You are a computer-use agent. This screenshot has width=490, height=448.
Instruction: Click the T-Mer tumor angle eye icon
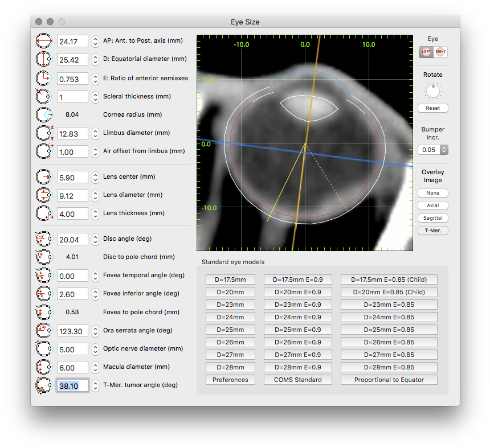[x=43, y=385]
